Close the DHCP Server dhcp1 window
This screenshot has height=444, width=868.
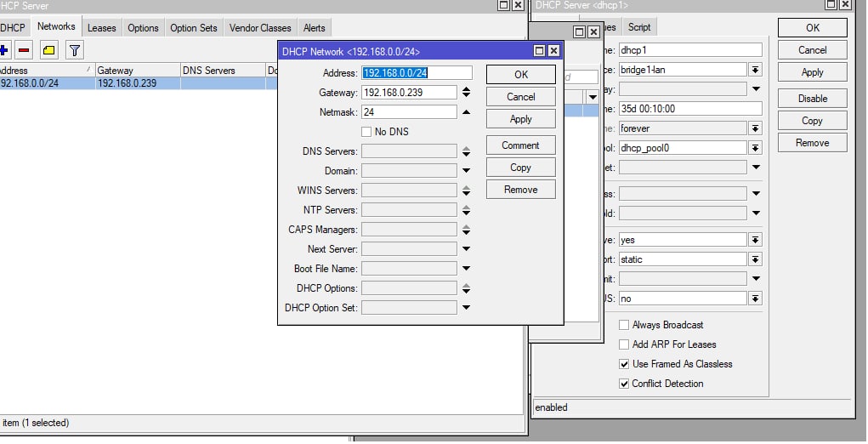pyautogui.click(x=845, y=4)
